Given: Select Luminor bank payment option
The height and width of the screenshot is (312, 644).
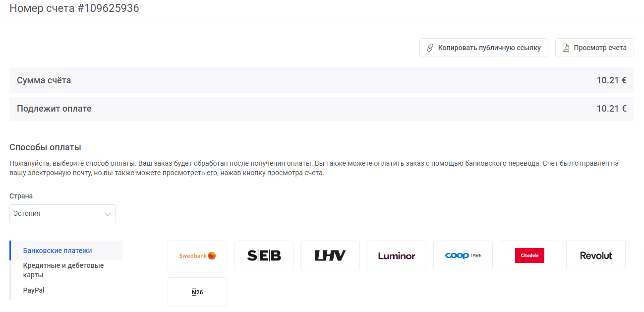Looking at the screenshot, I should 397,255.
